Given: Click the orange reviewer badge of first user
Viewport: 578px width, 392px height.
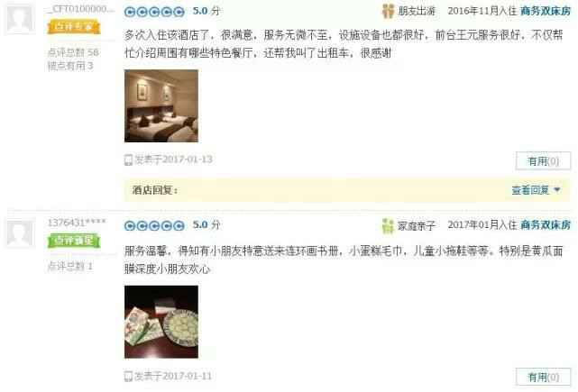Looking at the screenshot, I should (x=74, y=27).
